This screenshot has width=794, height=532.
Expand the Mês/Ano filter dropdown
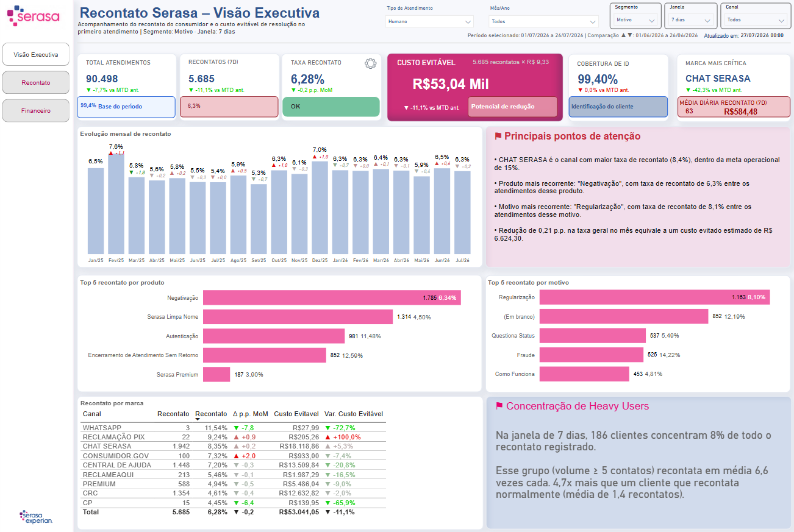(544, 21)
